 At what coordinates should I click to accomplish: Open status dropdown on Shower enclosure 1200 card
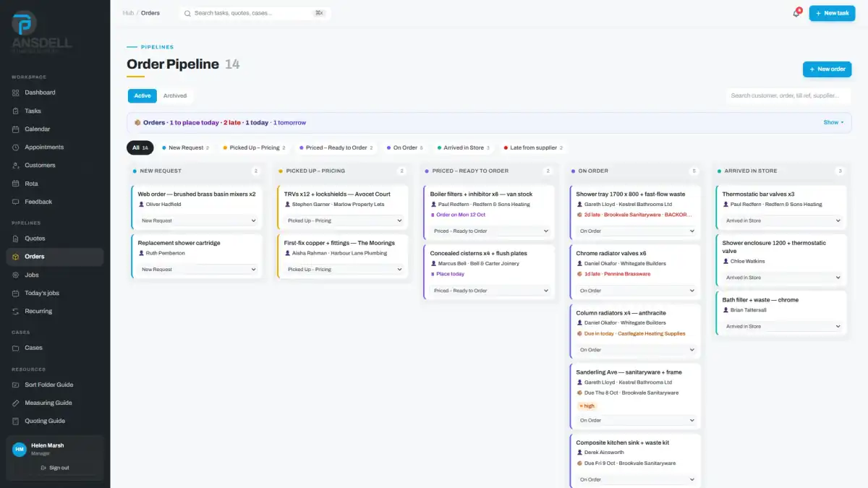point(782,278)
